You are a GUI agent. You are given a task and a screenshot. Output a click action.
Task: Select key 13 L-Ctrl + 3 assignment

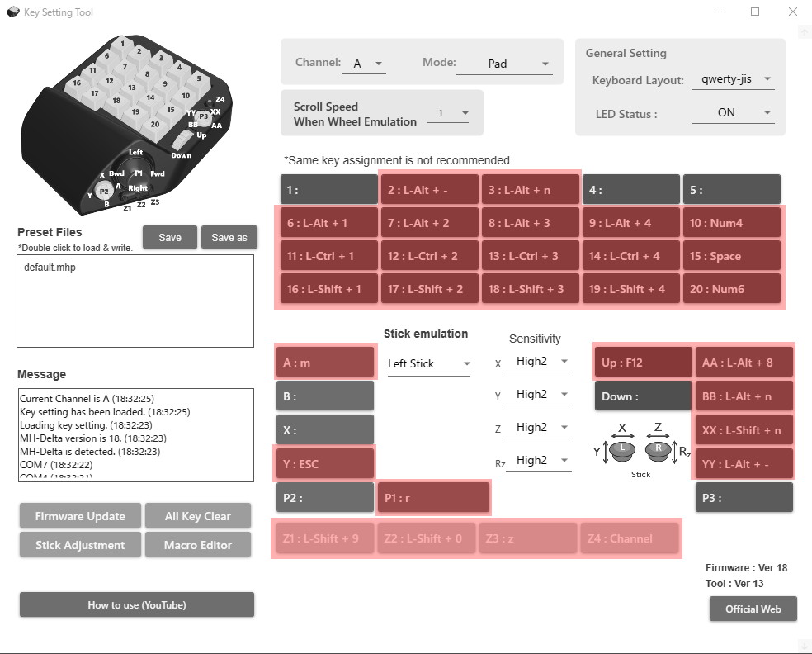531,256
